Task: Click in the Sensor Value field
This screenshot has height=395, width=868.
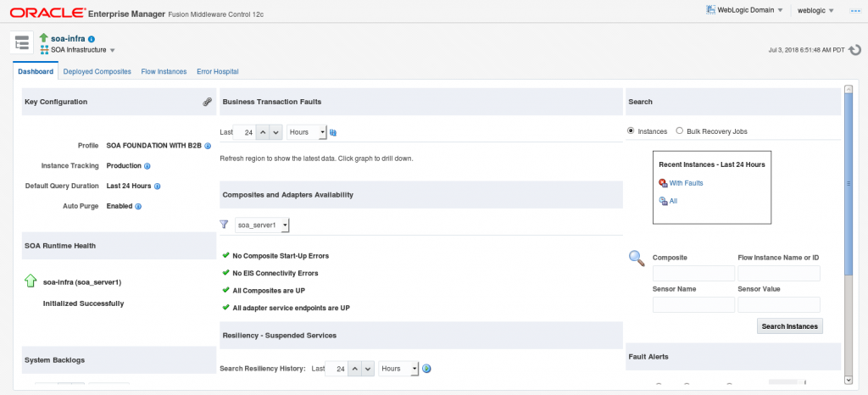Action: tap(779, 305)
